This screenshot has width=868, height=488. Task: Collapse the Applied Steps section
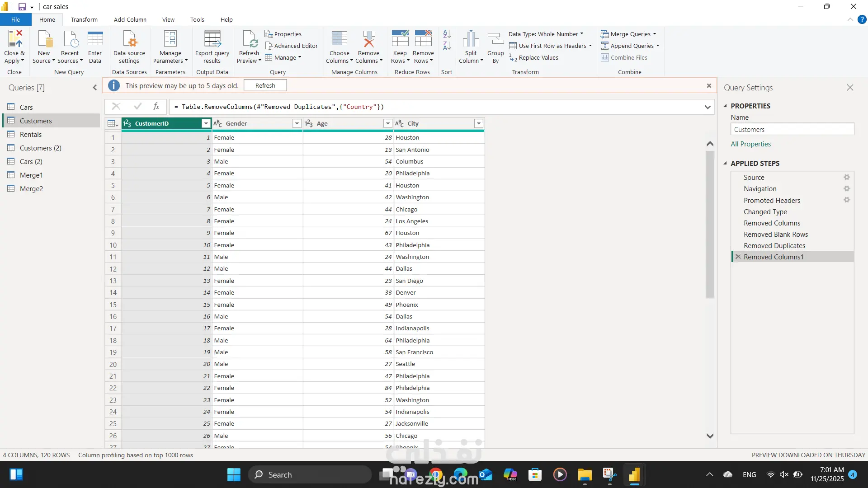coord(726,164)
